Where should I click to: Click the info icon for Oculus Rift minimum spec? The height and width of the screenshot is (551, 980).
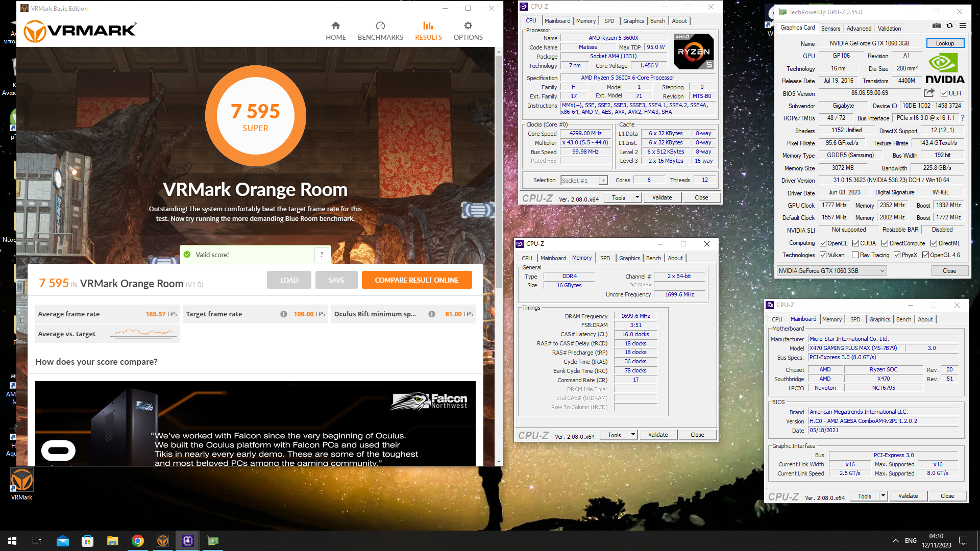tap(432, 314)
